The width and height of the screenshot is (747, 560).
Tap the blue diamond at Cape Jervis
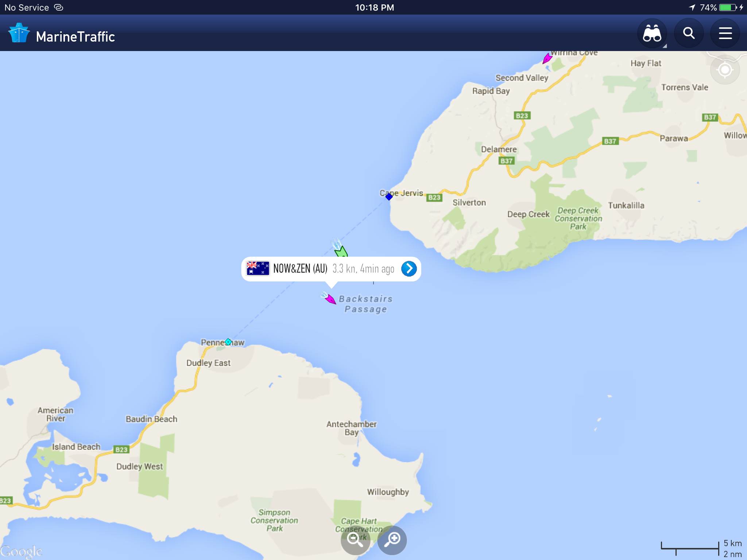pyautogui.click(x=389, y=197)
